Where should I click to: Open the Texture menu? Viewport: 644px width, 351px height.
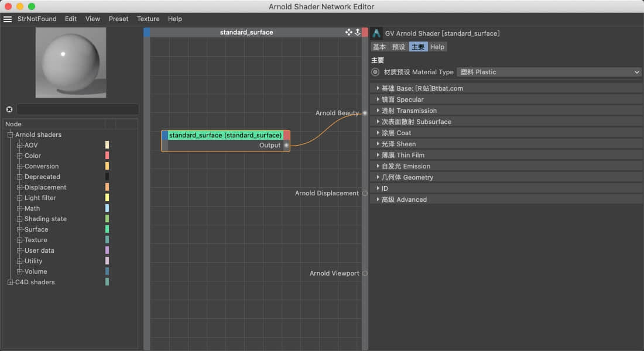148,19
